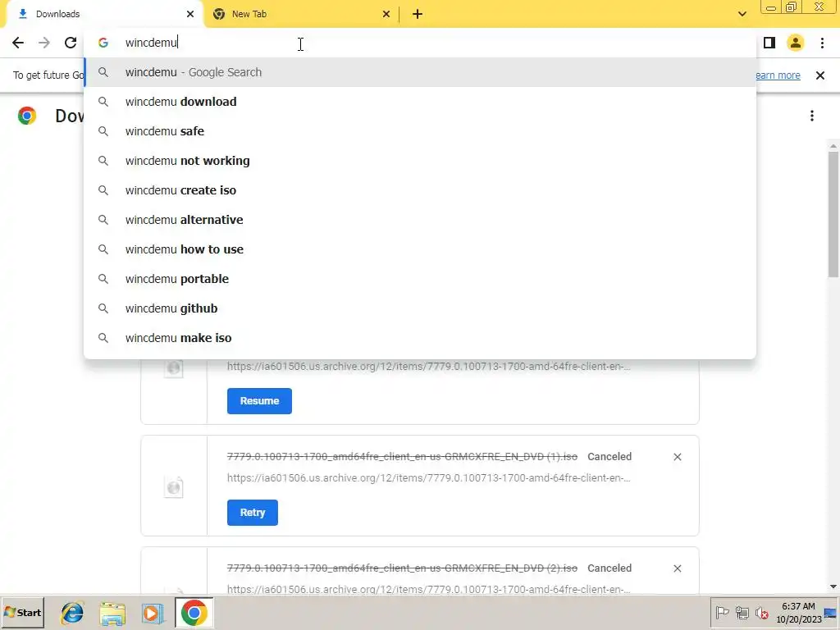Click the canceled DVD (2).iso file name
840x630 pixels.
coord(402,568)
